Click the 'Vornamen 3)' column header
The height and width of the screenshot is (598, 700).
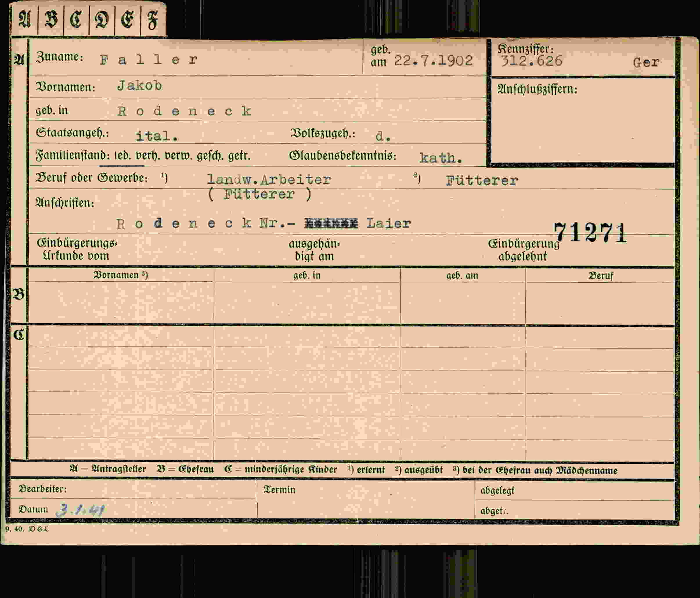pyautogui.click(x=121, y=275)
